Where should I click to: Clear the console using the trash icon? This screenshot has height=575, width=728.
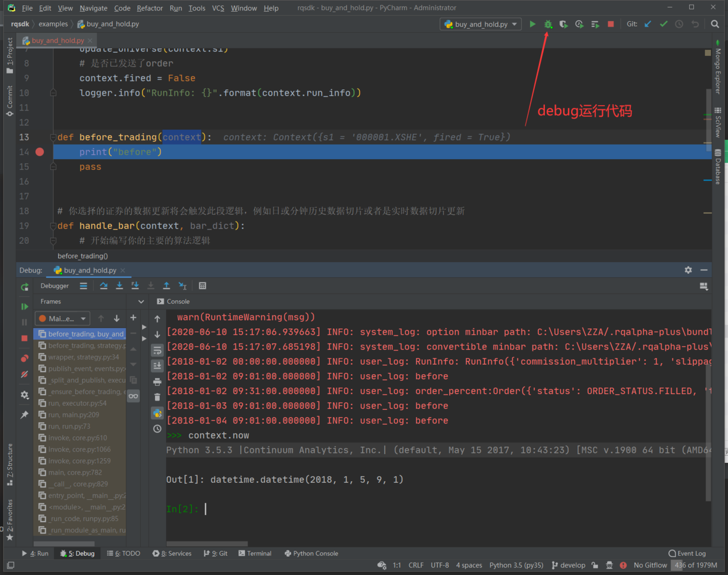(x=157, y=396)
